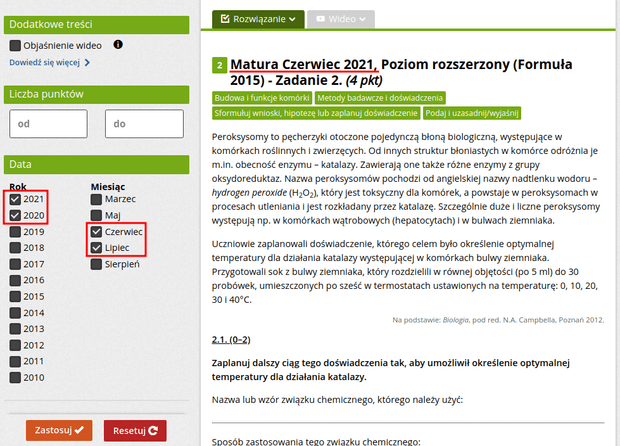Check the 2012 year checkbox

[15, 345]
